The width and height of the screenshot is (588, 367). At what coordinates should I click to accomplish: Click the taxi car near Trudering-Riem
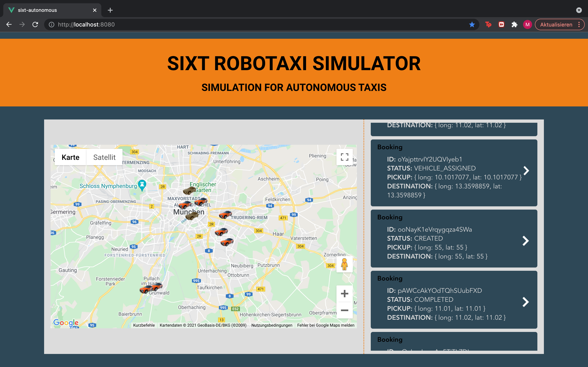[x=225, y=214]
